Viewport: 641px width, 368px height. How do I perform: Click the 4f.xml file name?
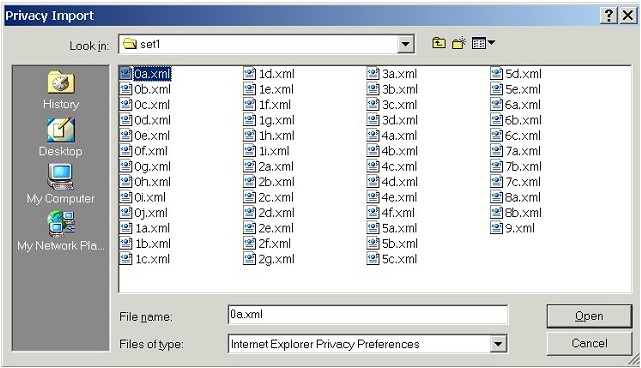(x=398, y=213)
